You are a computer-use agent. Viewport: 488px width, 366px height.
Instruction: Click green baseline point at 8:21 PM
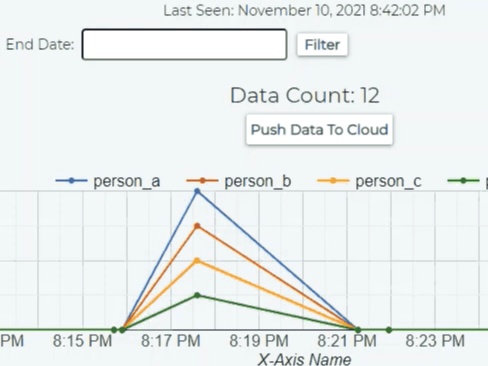point(358,330)
